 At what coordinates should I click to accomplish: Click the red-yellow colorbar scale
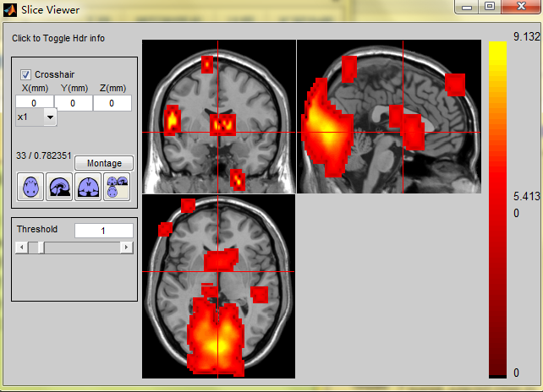click(x=497, y=210)
